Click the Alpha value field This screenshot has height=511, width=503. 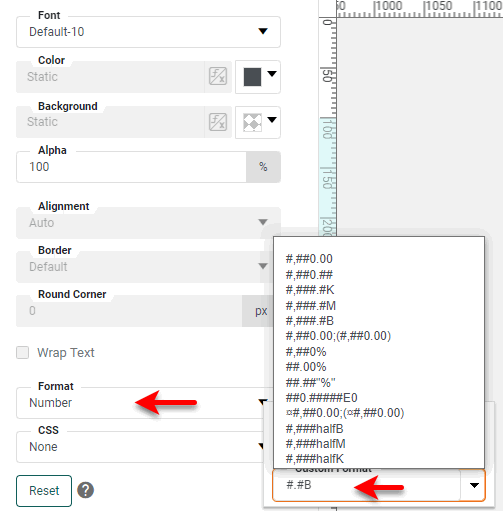pos(131,167)
